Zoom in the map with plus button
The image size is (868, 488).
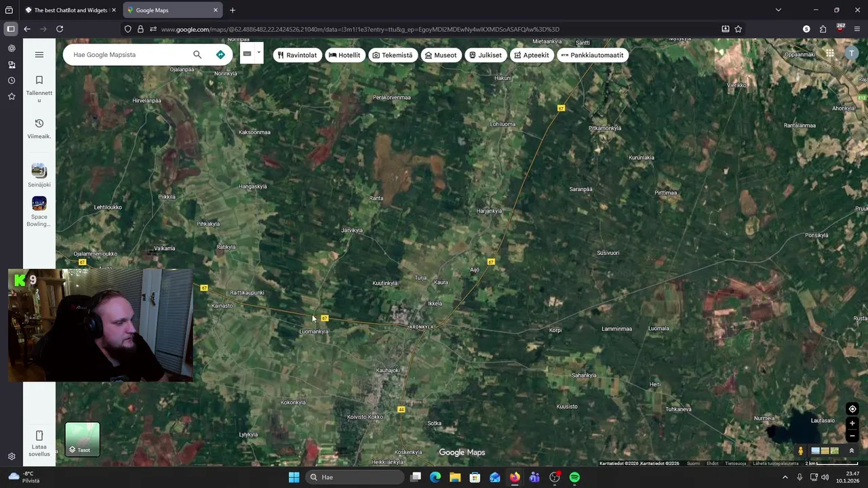pos(852,424)
